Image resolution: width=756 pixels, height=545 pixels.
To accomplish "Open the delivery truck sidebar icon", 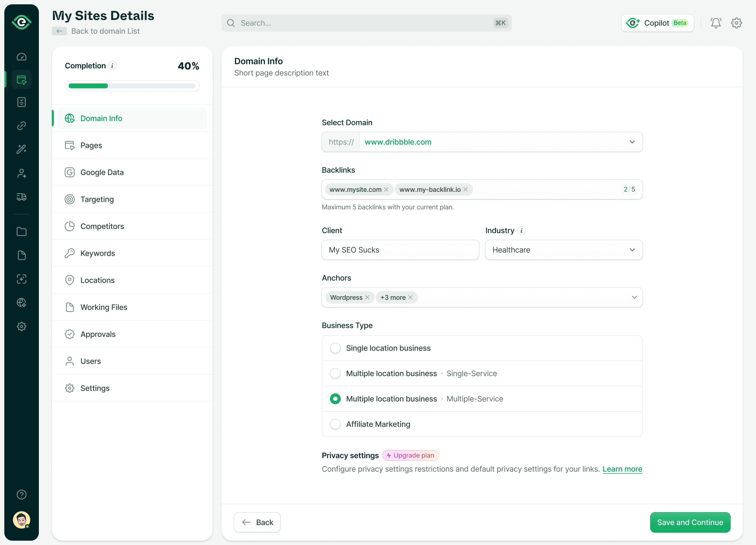I will 22,197.
